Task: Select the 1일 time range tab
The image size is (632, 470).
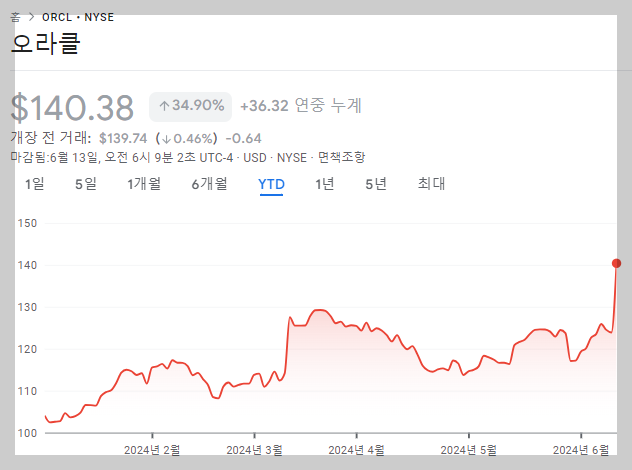Action: pyautogui.click(x=35, y=184)
